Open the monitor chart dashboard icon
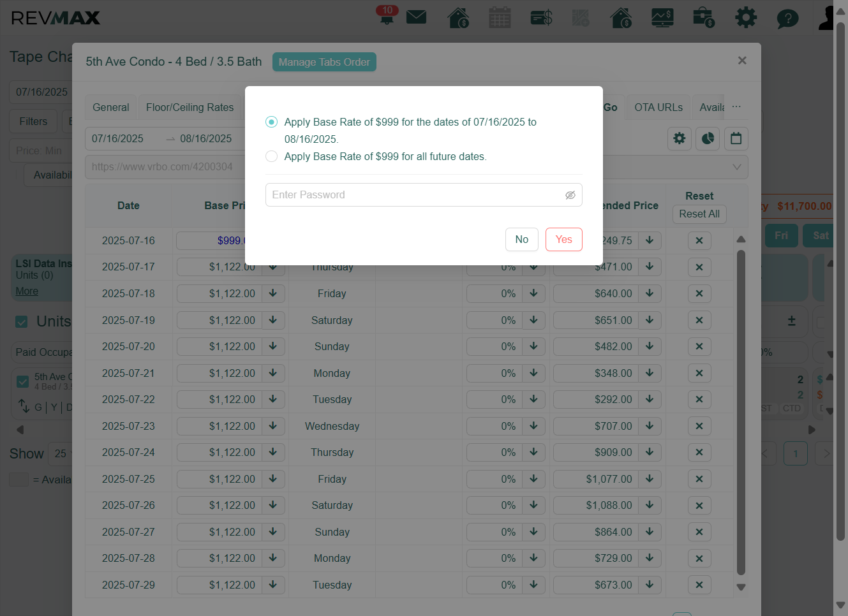848x616 pixels. tap(662, 17)
